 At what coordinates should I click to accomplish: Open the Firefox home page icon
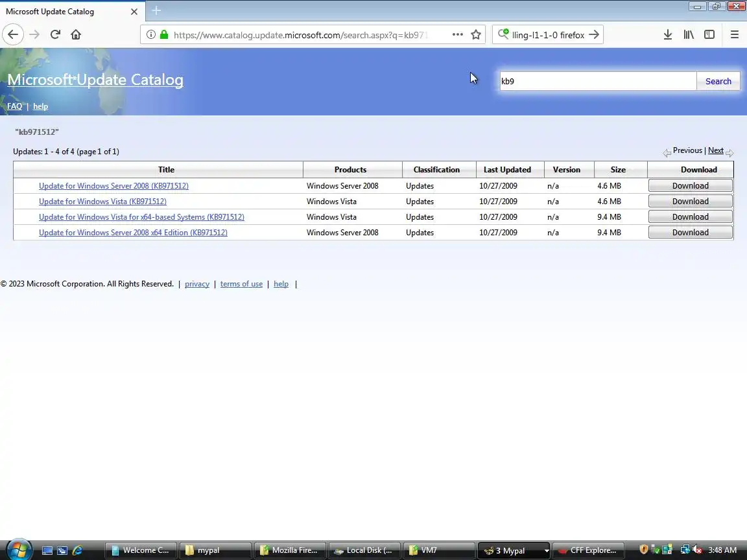[76, 34]
